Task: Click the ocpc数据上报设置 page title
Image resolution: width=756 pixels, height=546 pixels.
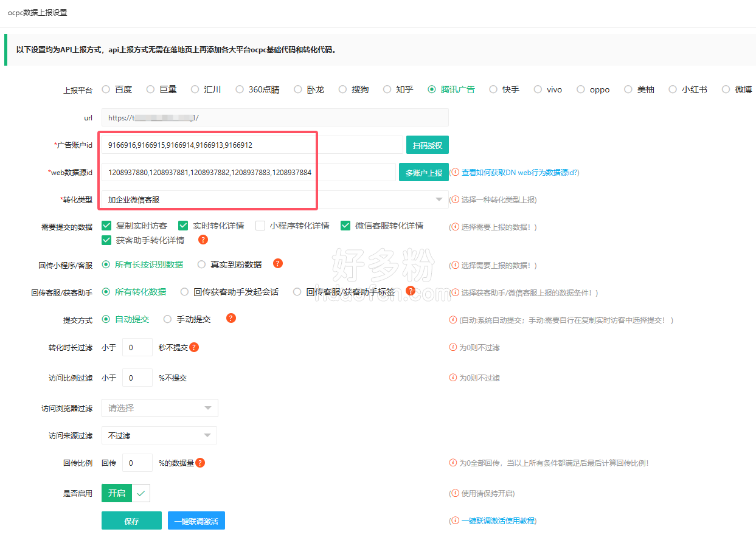Action: tap(38, 12)
